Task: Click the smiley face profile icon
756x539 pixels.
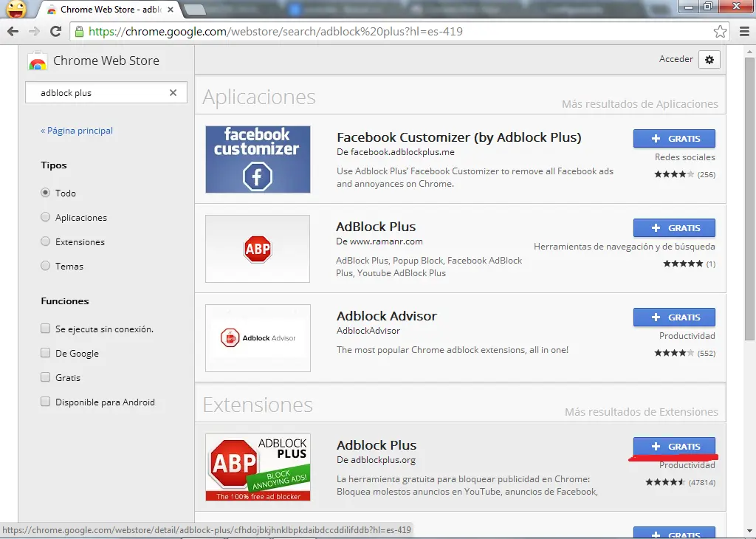Action: tap(16, 8)
